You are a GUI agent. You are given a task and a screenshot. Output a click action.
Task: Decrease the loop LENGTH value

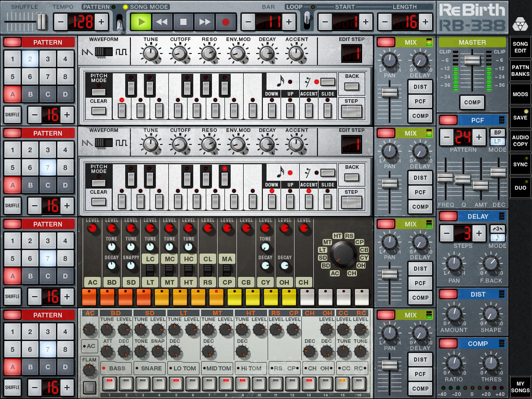[x=385, y=22]
